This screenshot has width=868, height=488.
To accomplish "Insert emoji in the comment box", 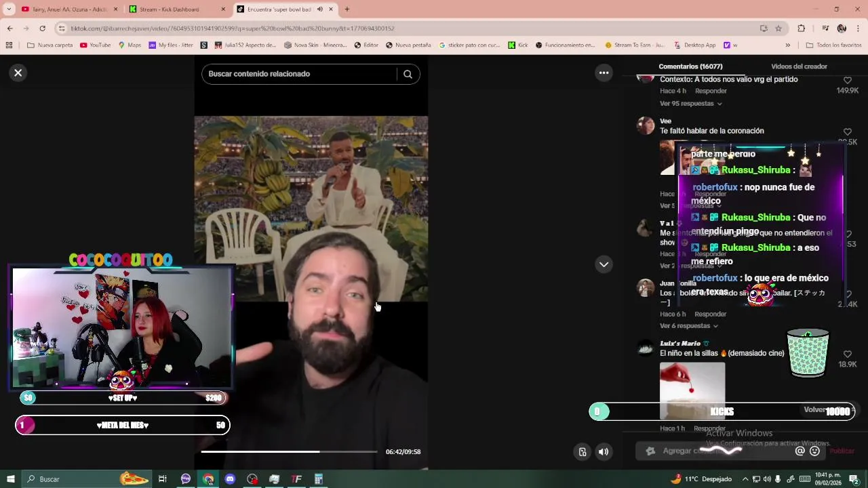I will coord(814,451).
